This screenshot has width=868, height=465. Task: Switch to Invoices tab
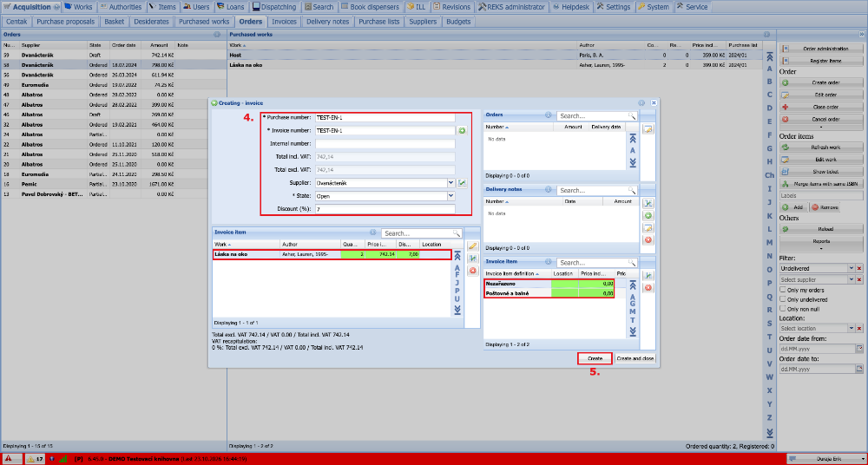click(285, 22)
